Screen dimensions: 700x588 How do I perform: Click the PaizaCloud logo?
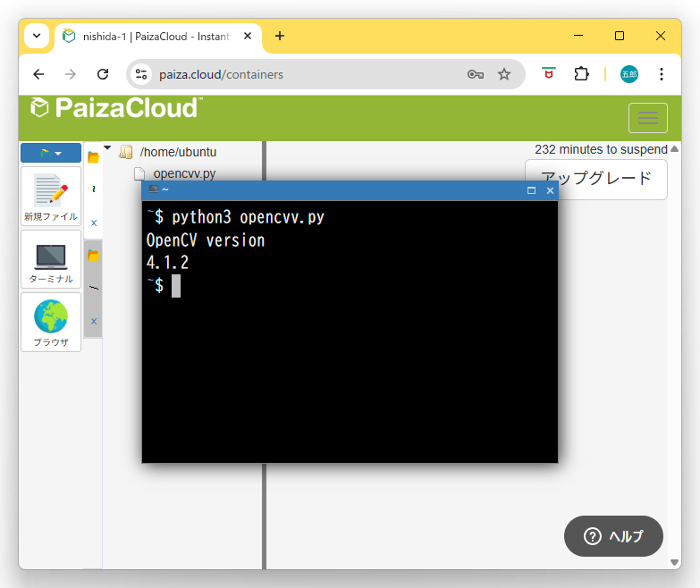point(116,108)
